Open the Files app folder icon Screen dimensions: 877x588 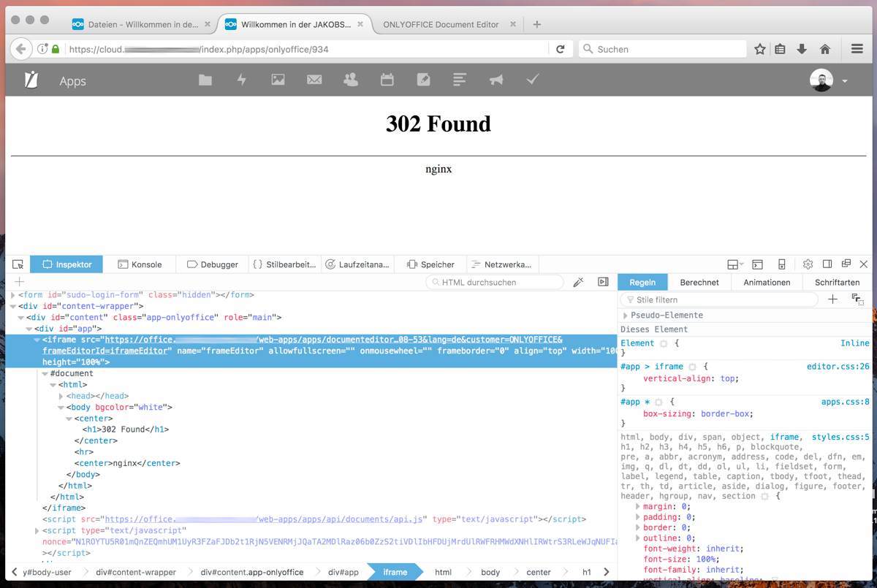pos(205,80)
